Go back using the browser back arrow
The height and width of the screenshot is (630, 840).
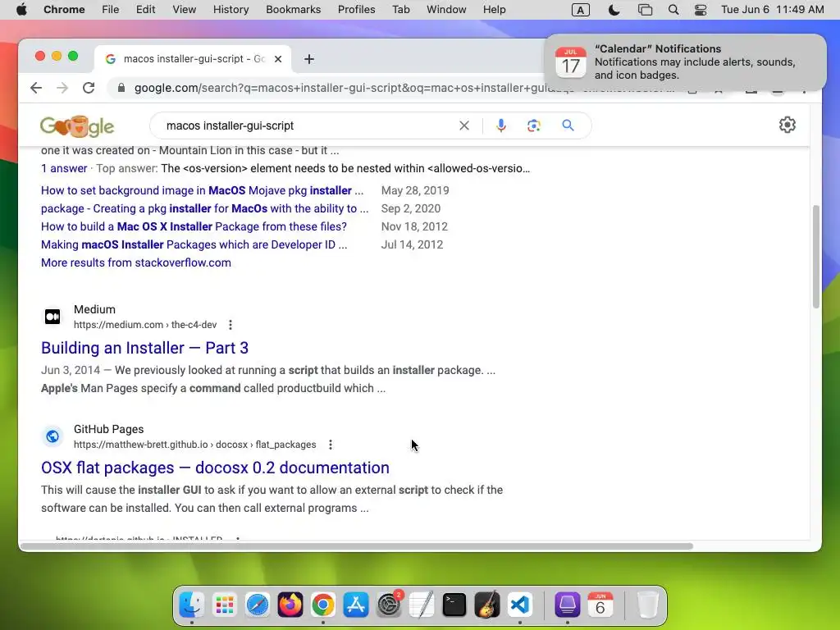pyautogui.click(x=36, y=88)
